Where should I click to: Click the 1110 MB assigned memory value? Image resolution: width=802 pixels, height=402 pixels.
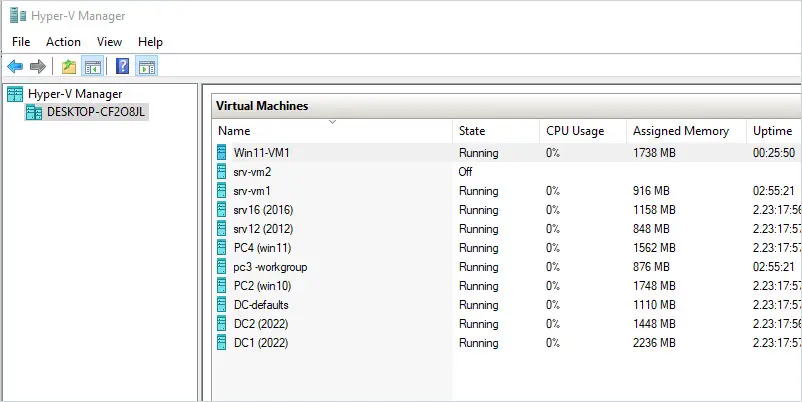click(x=654, y=304)
